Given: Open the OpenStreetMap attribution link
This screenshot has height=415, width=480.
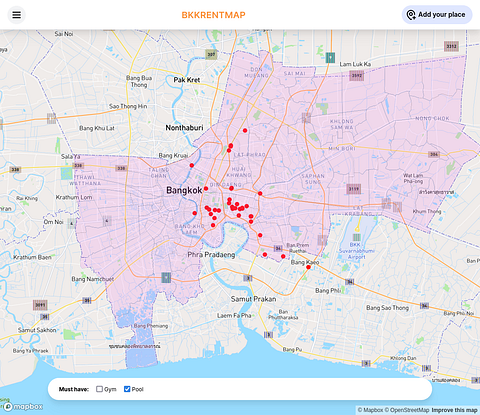Looking at the screenshot, I should (x=407, y=410).
